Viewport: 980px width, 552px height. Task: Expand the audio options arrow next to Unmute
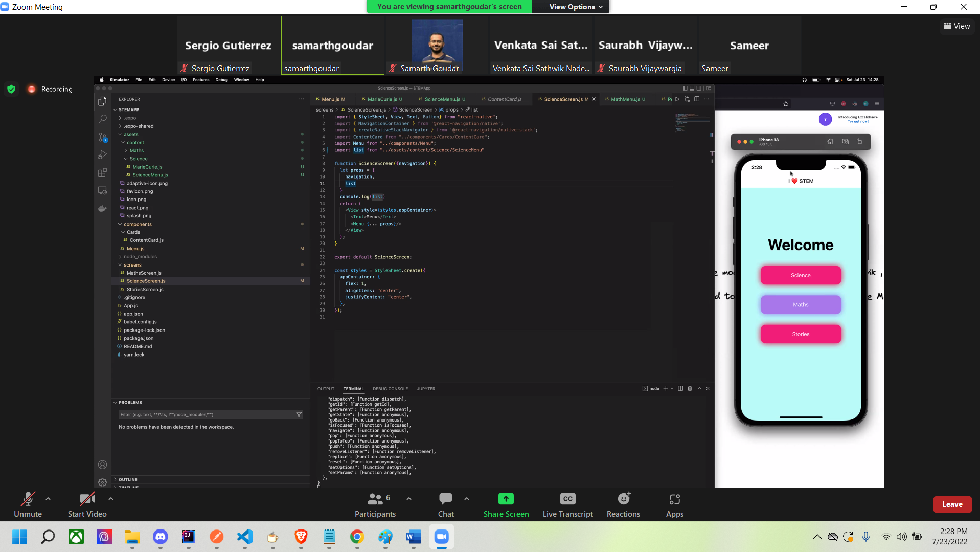click(48, 499)
